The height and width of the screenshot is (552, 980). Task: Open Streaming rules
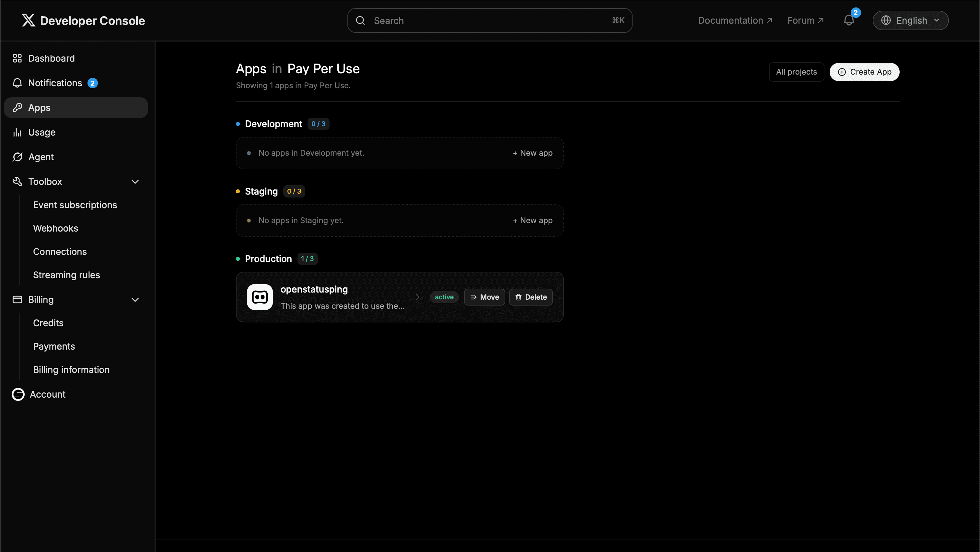66,275
